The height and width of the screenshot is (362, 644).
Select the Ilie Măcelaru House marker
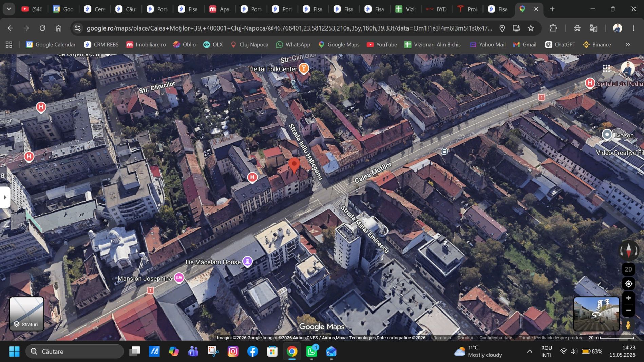click(247, 261)
